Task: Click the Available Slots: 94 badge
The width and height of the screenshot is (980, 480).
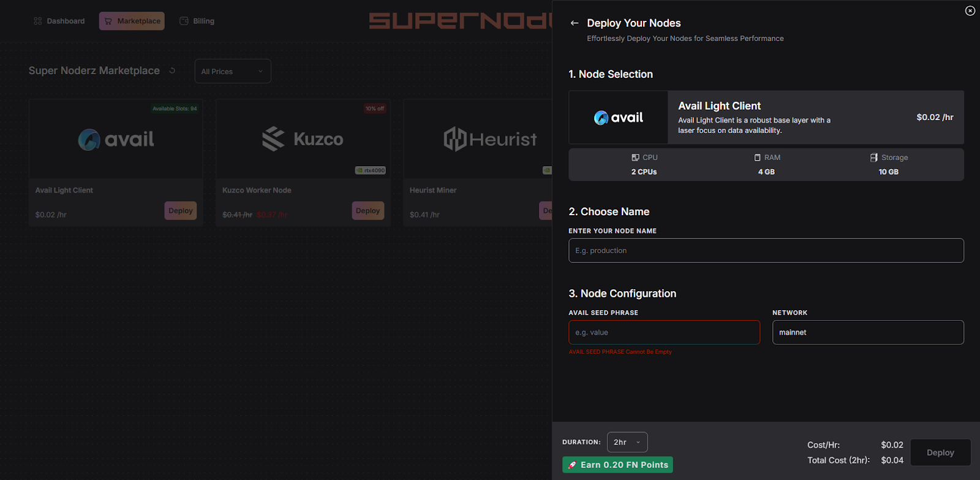Action: [175, 109]
